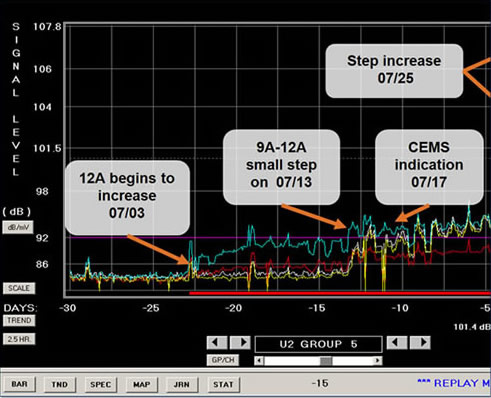
Task: Click the DAYS: axis label
Action: (20, 308)
